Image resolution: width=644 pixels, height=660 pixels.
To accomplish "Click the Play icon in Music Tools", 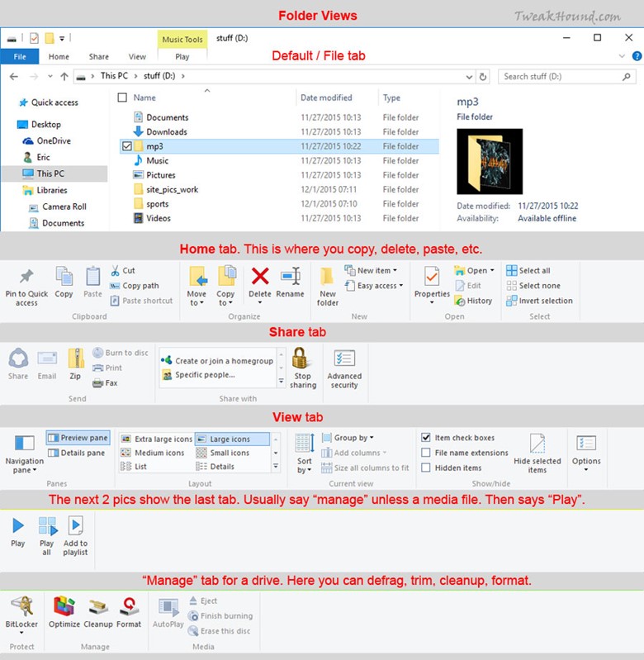I will click(x=18, y=525).
